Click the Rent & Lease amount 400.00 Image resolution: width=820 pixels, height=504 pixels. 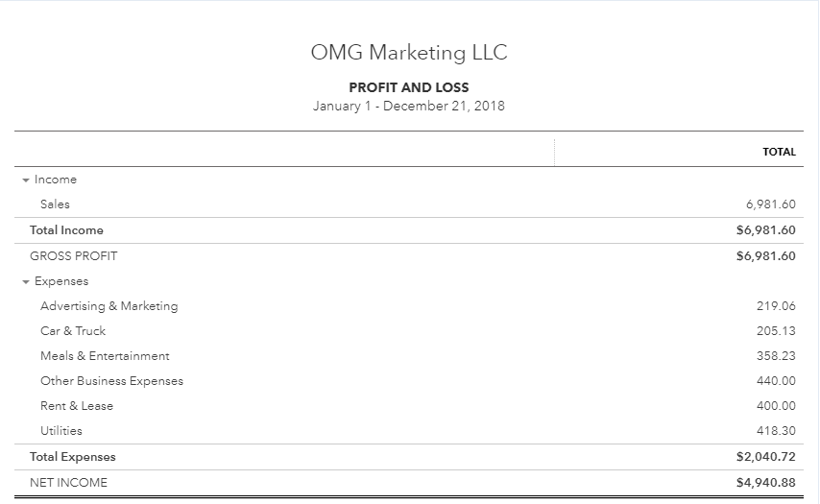[777, 406]
